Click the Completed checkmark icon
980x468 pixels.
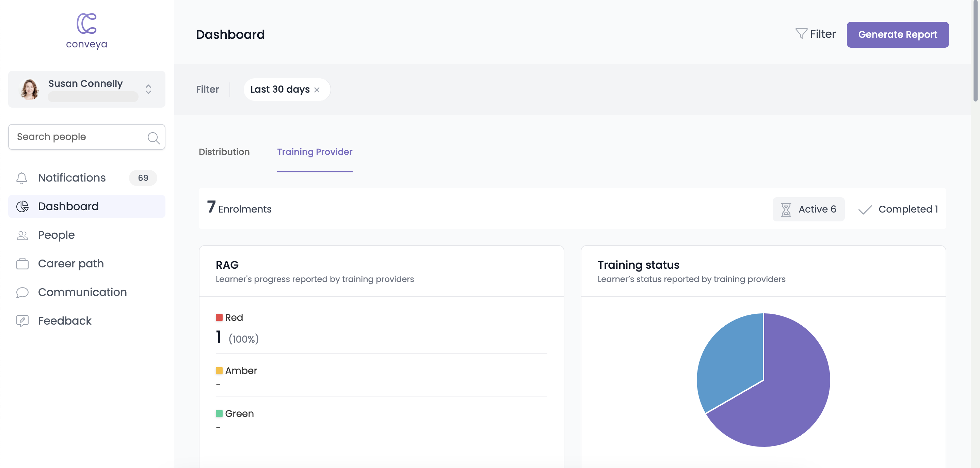pos(865,210)
